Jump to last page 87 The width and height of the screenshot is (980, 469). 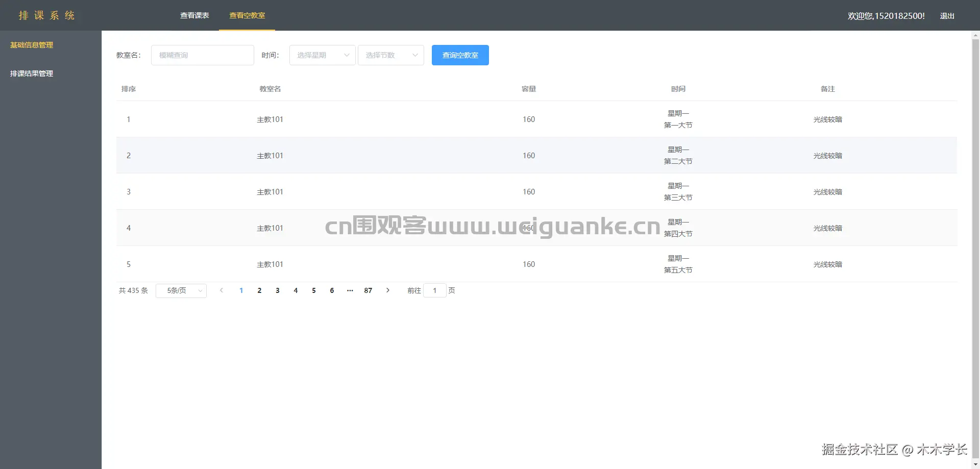click(x=368, y=290)
